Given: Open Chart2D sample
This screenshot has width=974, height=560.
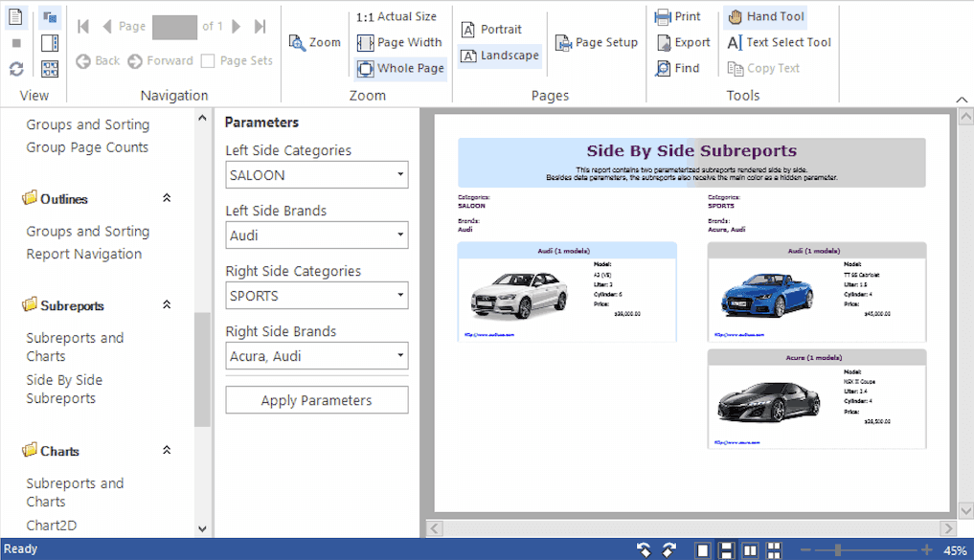Looking at the screenshot, I should click(x=52, y=526).
